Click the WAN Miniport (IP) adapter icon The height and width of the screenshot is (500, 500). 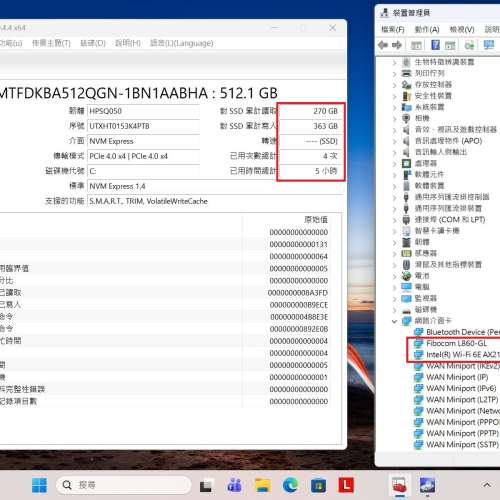418,377
